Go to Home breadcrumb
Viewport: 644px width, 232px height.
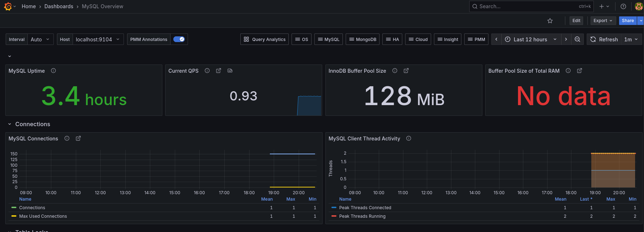pos(28,6)
